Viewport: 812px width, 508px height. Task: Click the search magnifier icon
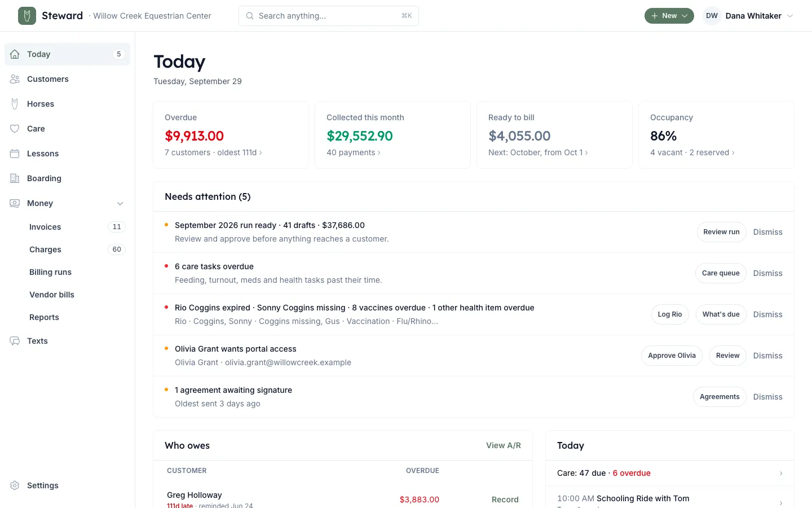point(250,16)
